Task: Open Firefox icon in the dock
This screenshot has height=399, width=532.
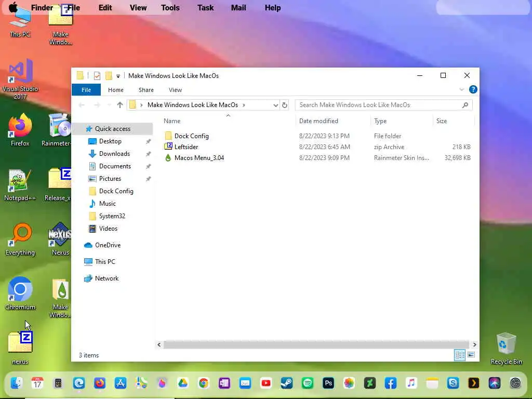Action: [x=100, y=383]
